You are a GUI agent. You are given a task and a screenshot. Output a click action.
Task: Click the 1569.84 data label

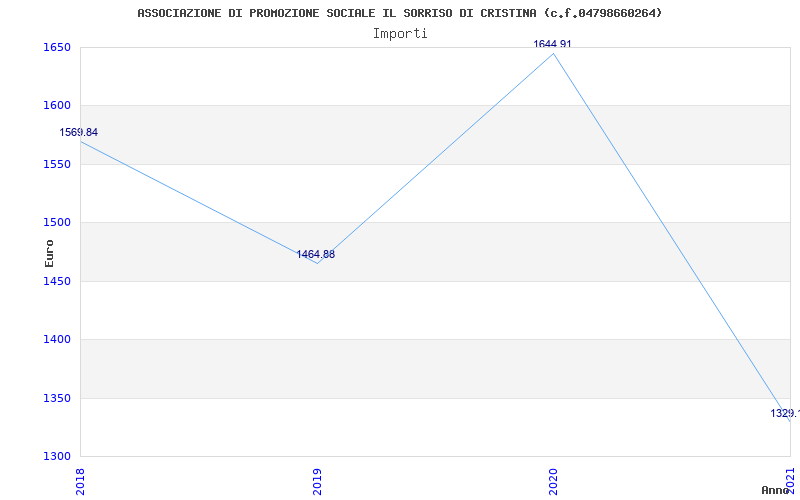tap(79, 133)
